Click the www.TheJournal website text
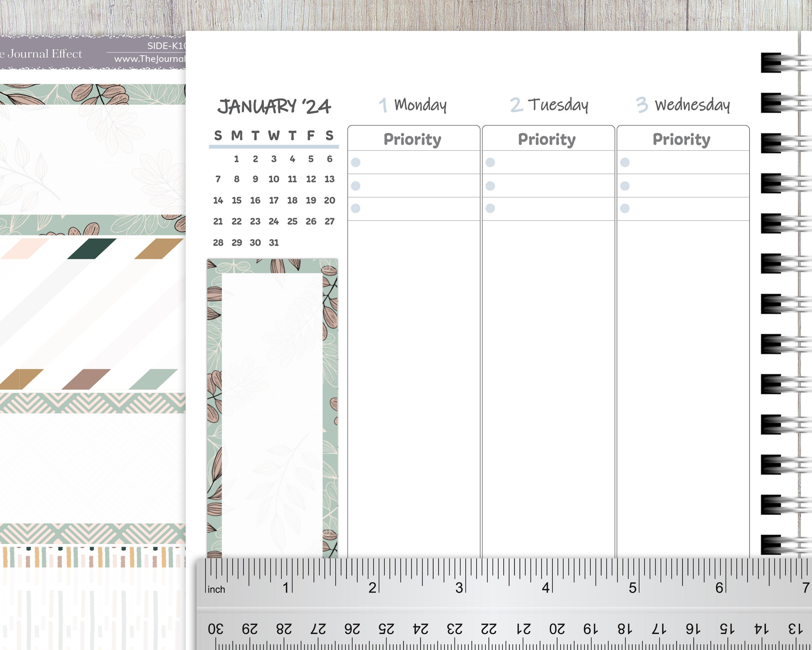This screenshot has width=812, height=650. (149, 59)
